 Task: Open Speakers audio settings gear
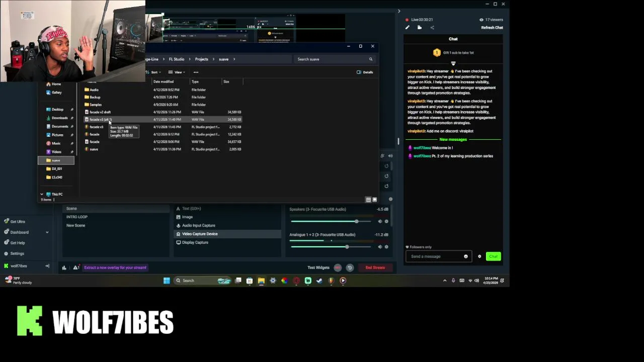tap(386, 221)
